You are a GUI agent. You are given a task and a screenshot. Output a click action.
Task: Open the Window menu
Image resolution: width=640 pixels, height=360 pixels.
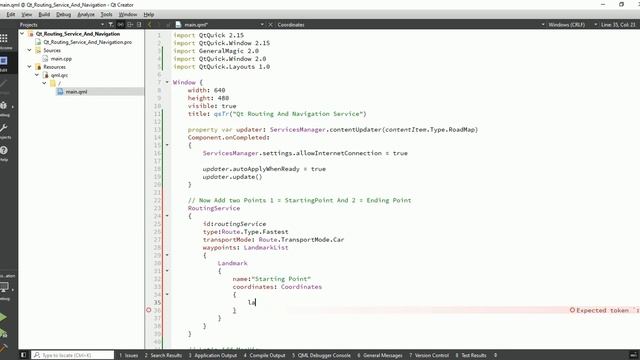pyautogui.click(x=128, y=14)
